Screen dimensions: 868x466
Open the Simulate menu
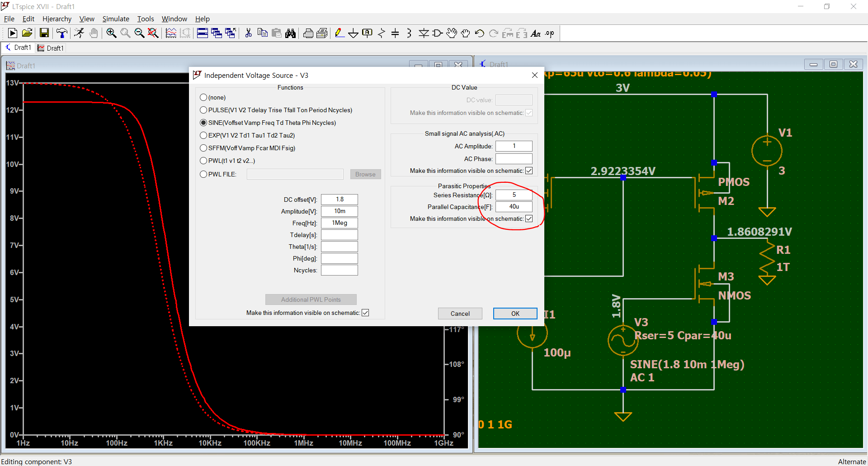pos(116,19)
